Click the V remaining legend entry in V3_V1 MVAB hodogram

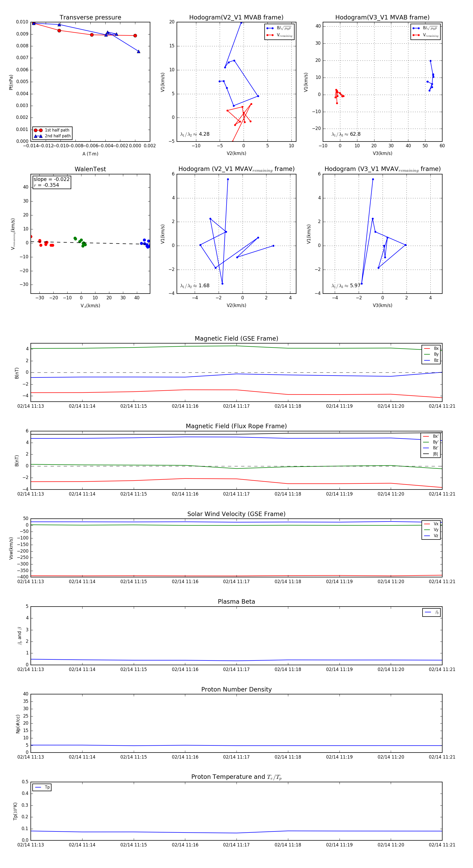(x=425, y=35)
